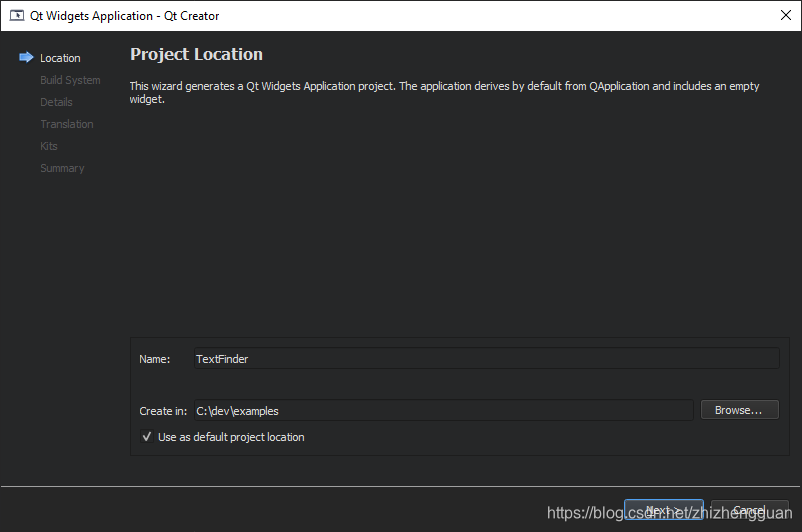Click the Kits step label
This screenshot has height=532, width=802.
coord(49,146)
